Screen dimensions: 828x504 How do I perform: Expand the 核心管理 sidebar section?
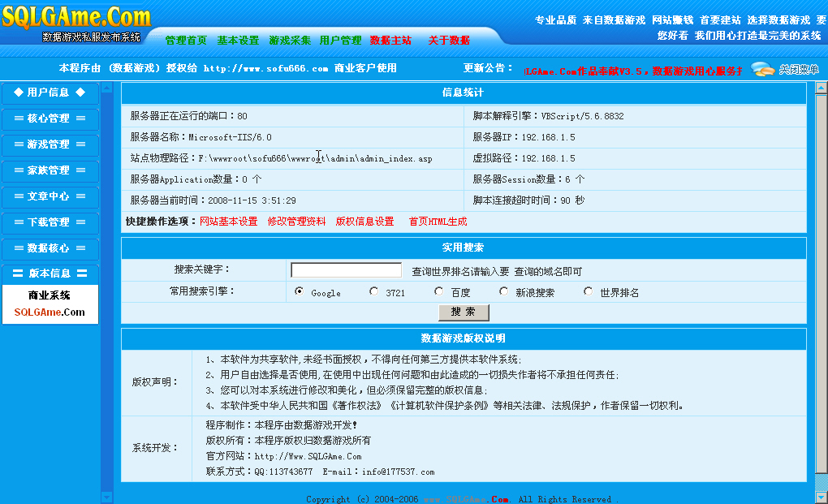50,118
